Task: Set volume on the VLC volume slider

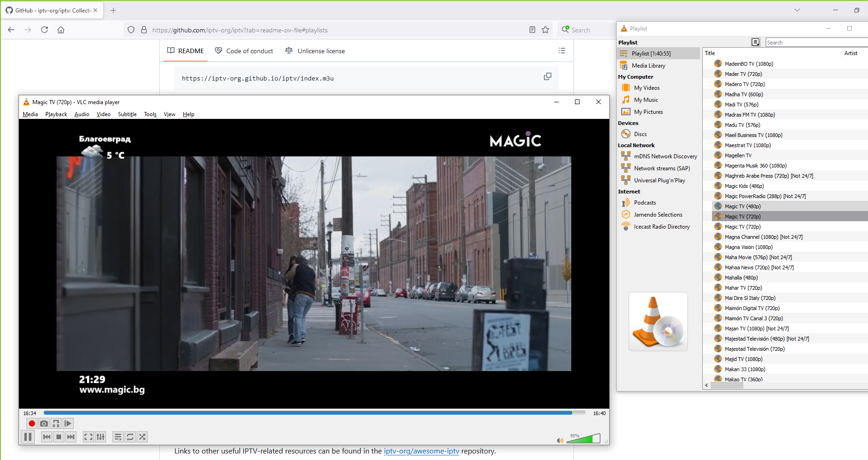Action: click(x=583, y=438)
